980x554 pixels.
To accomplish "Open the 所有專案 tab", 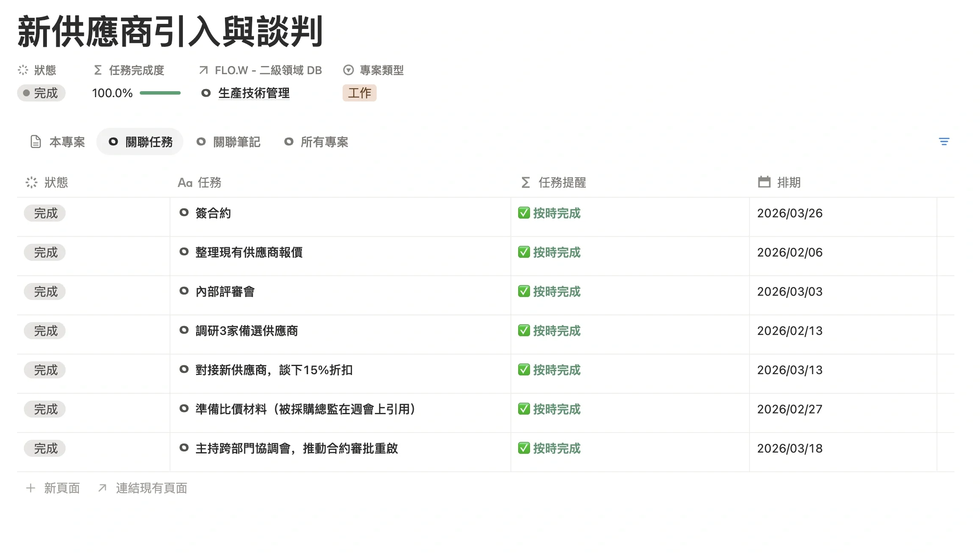I will click(316, 142).
